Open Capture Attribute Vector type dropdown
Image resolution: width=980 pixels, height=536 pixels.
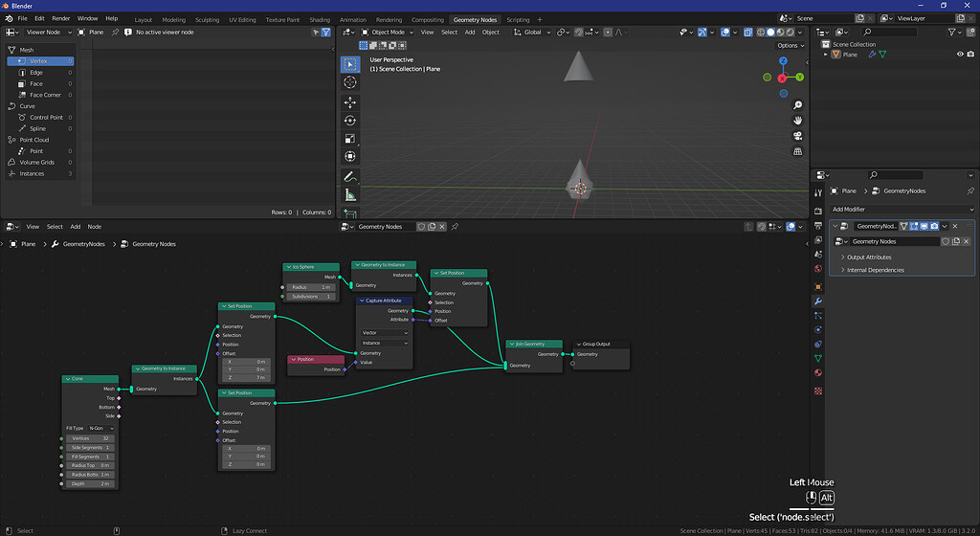(385, 333)
